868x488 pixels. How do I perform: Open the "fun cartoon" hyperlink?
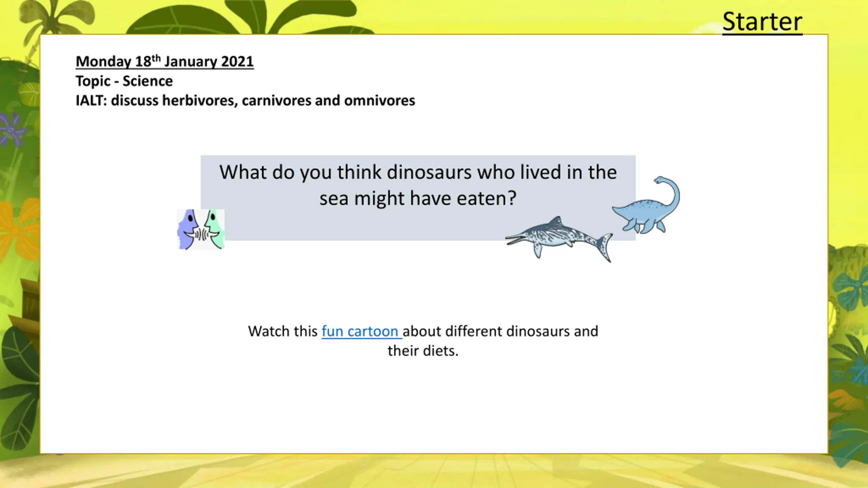(361, 331)
